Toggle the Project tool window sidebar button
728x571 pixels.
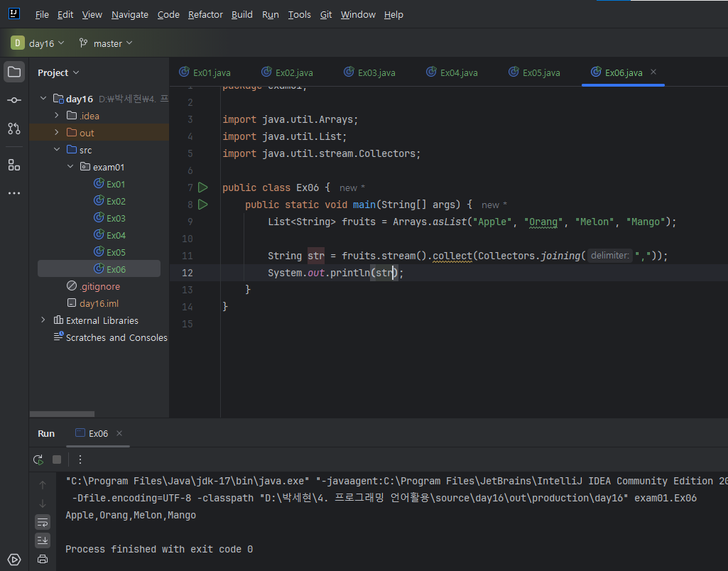(14, 72)
